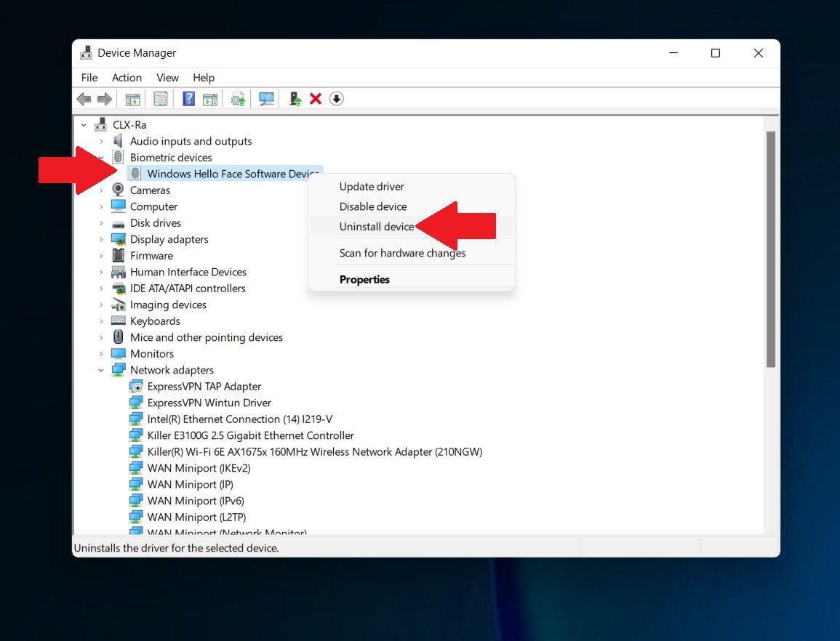Choose Disable device from the context menu
Viewport: 840px width, 641px height.
point(372,206)
